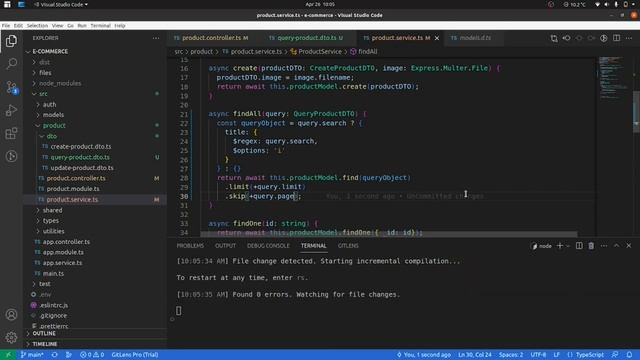Image resolution: width=640 pixels, height=360 pixels.
Task: Open the Selection menu
Action: (x=37, y=25)
